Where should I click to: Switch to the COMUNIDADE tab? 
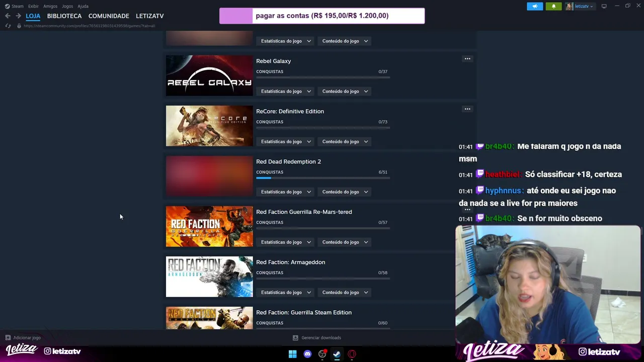point(109,16)
